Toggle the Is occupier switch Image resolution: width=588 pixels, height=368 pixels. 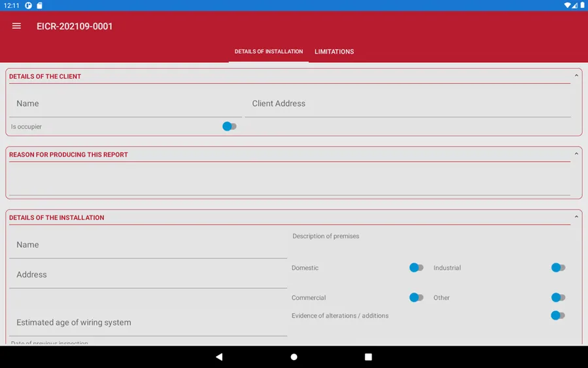pos(229,126)
